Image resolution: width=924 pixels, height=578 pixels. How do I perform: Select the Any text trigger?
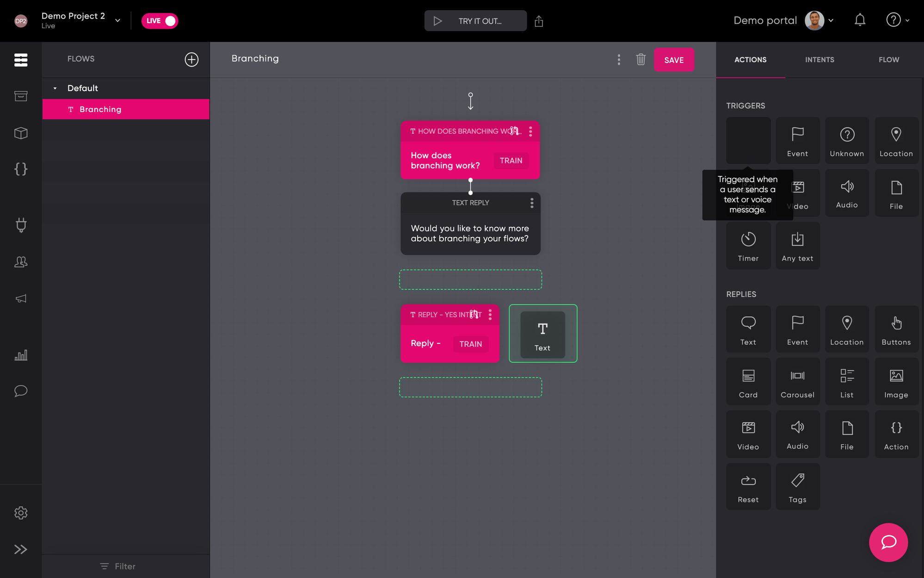point(797,246)
